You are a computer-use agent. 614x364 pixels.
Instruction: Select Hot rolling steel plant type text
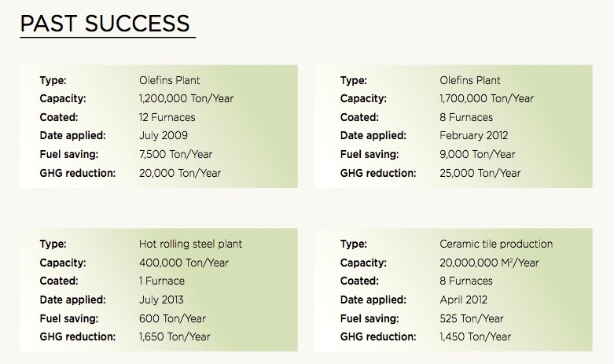coord(191,245)
